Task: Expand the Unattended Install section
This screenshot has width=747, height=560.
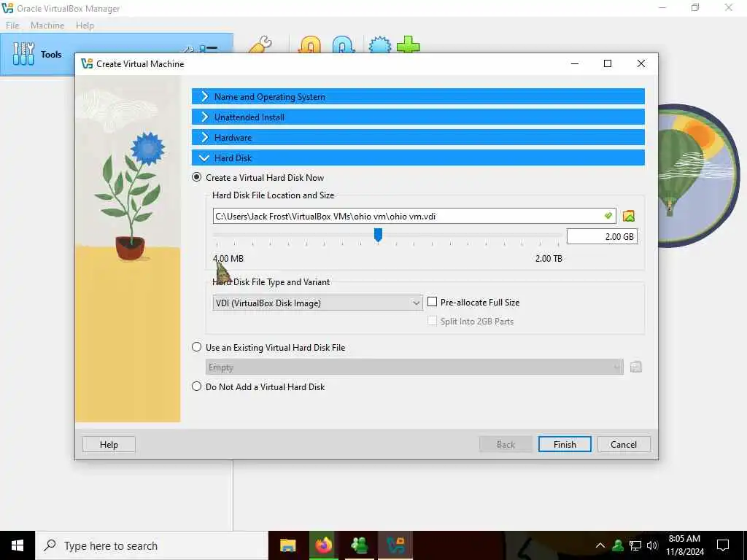Action: 418,117
